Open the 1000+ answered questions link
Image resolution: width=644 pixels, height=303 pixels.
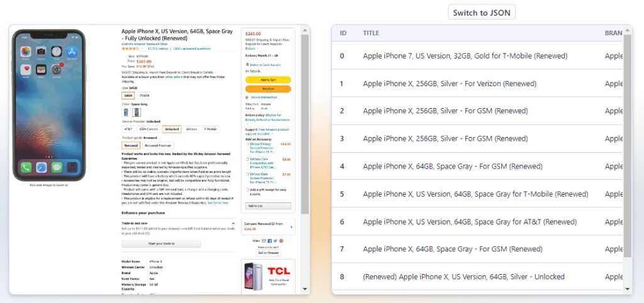pyautogui.click(x=192, y=48)
